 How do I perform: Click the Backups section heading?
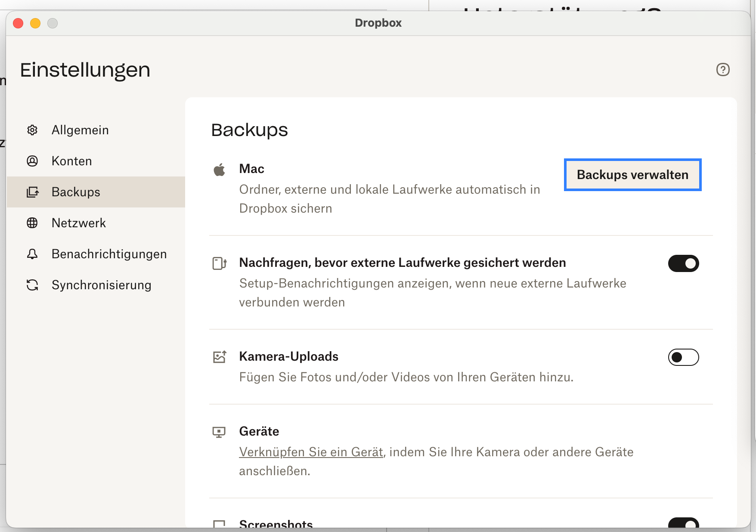tap(250, 130)
